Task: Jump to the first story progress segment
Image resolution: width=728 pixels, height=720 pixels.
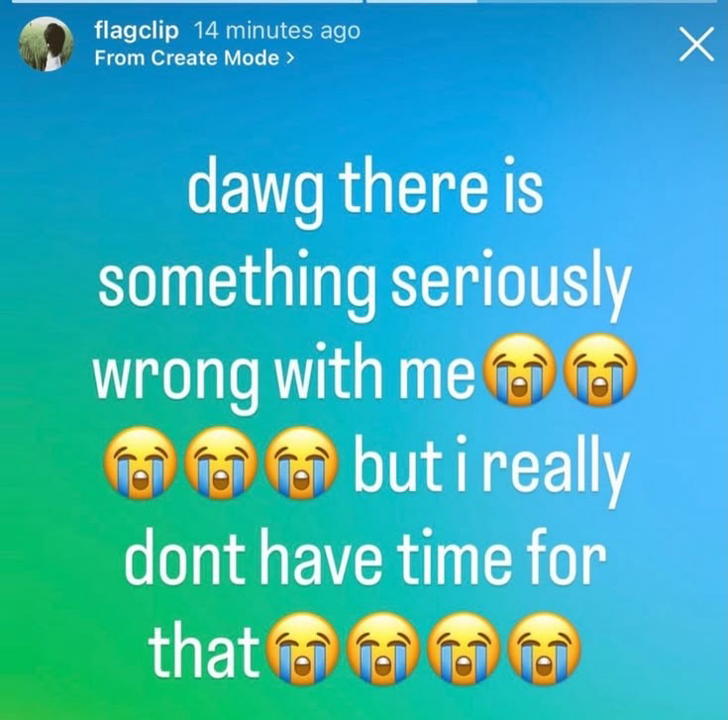Action: tap(186, 1)
